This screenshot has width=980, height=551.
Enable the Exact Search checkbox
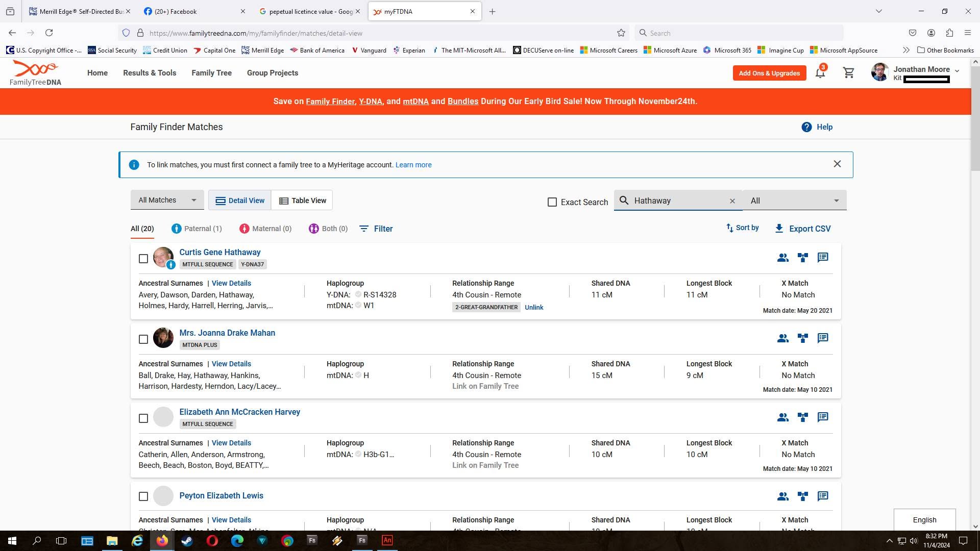click(x=552, y=202)
